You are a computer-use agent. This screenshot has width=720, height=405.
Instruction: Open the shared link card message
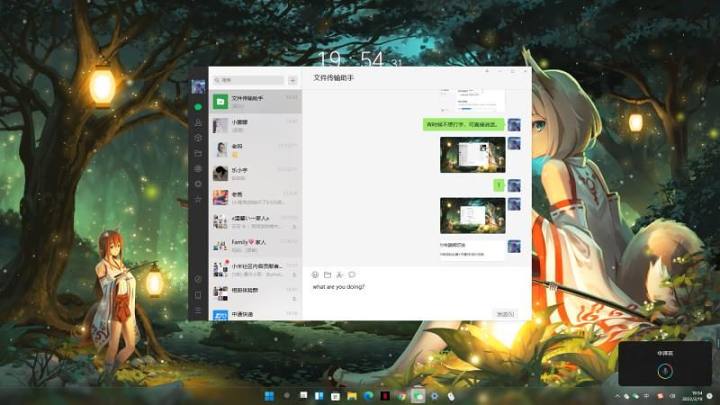(472, 250)
